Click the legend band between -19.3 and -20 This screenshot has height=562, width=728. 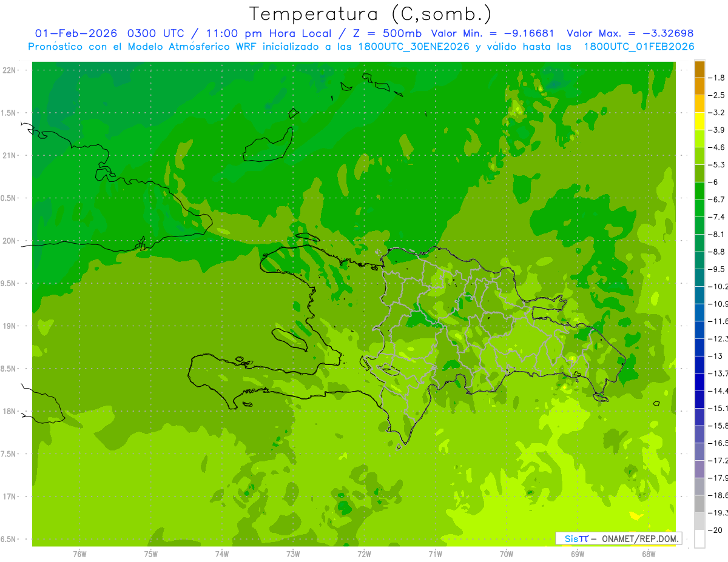[699, 521]
